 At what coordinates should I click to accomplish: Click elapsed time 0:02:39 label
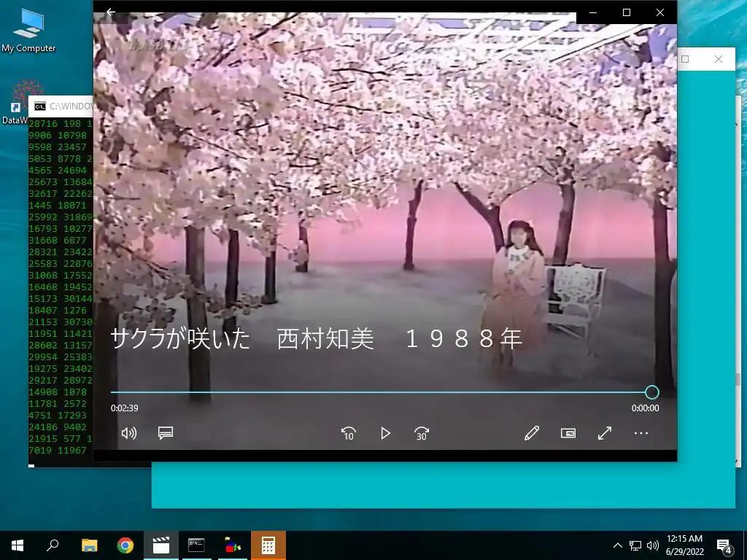pyautogui.click(x=124, y=408)
